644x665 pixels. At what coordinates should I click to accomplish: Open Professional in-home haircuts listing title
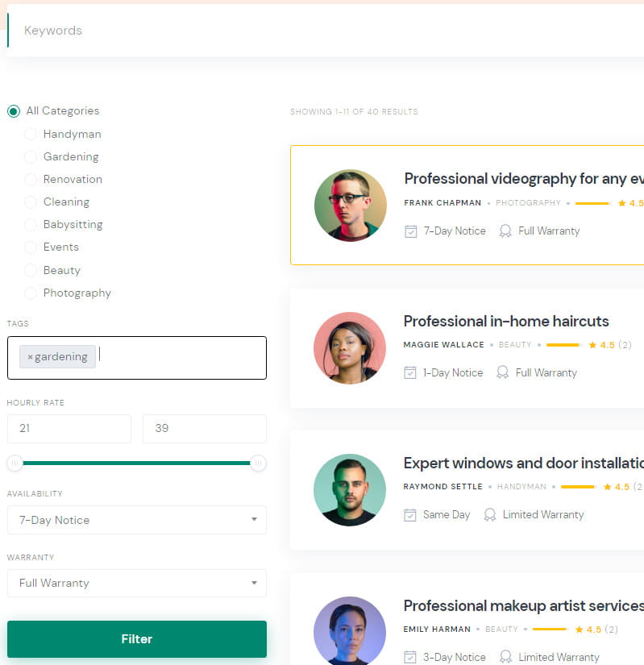[x=506, y=321]
